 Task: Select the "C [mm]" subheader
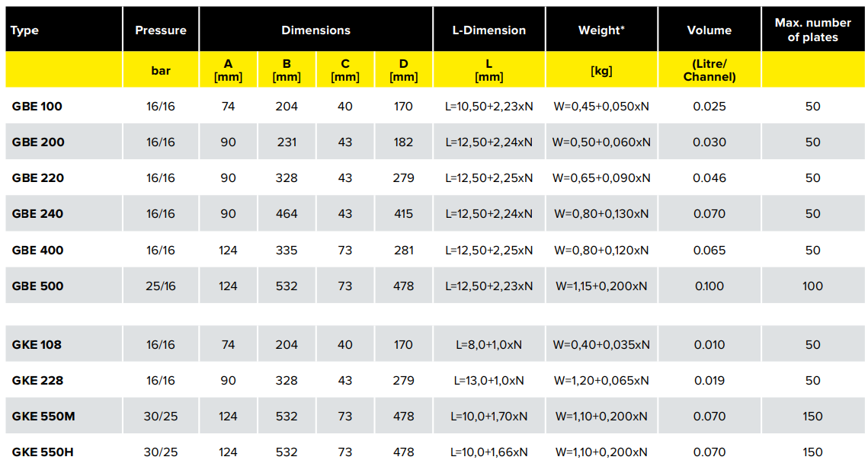point(345,70)
